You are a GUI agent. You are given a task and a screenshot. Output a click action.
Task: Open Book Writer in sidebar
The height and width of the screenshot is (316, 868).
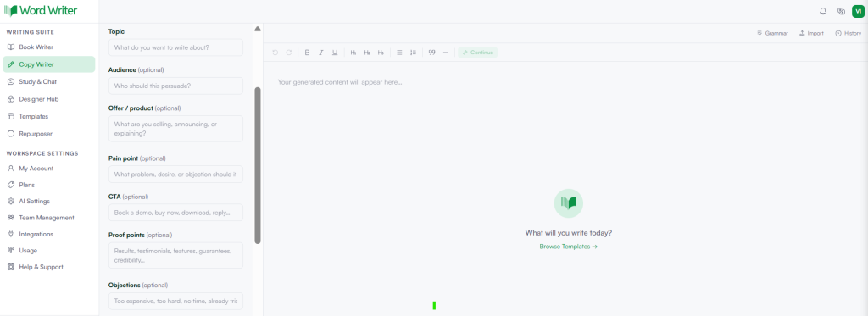(x=48, y=47)
